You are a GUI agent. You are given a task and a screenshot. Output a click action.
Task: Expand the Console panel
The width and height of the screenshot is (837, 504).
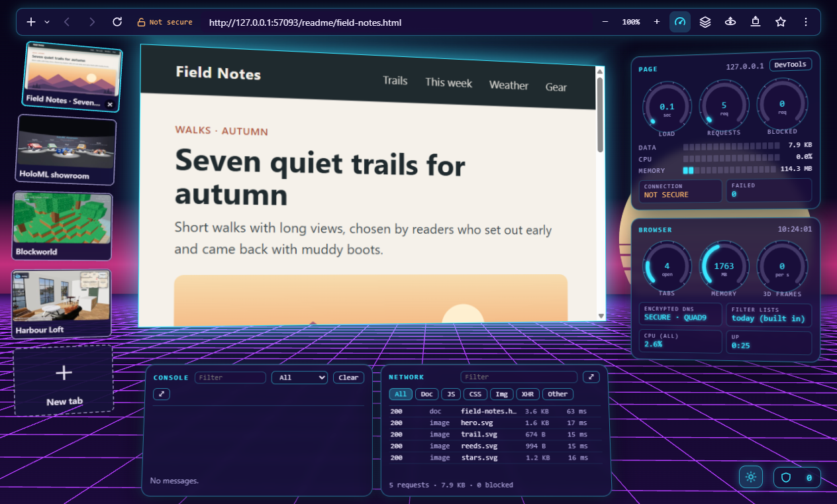162,394
